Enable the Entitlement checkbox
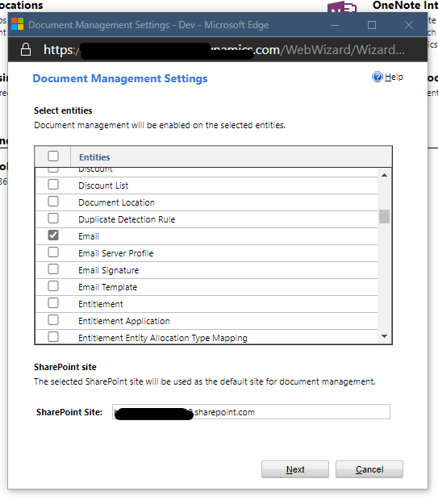Viewport: 438px width, 504px height. [x=53, y=303]
